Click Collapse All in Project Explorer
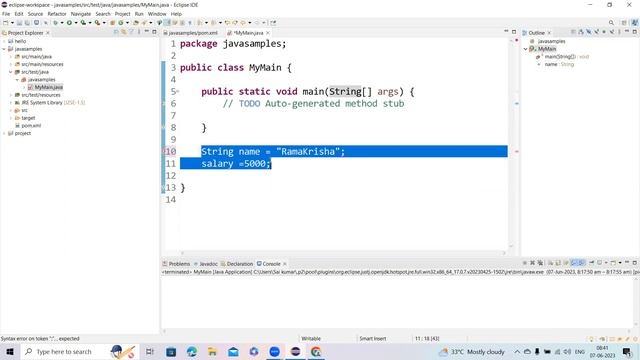Viewport: 640px width, 360px height. pos(116,32)
